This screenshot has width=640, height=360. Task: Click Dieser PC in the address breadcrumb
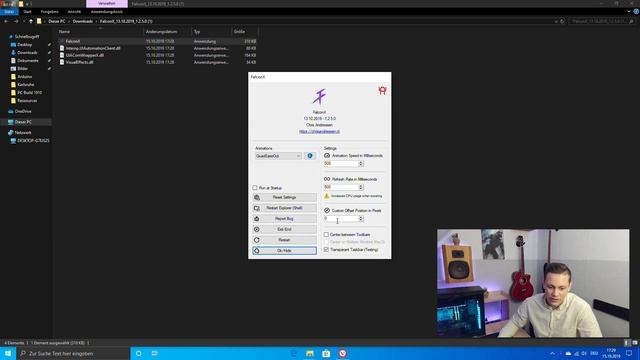coord(57,21)
